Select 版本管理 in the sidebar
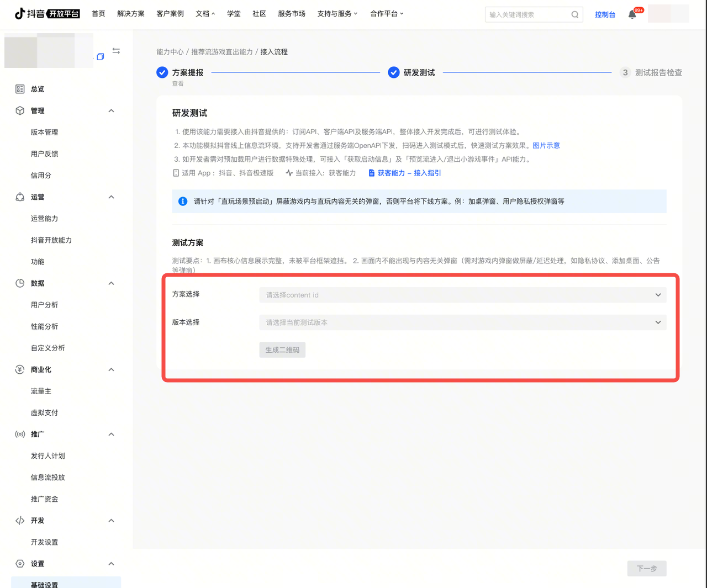The image size is (707, 588). 44,133
